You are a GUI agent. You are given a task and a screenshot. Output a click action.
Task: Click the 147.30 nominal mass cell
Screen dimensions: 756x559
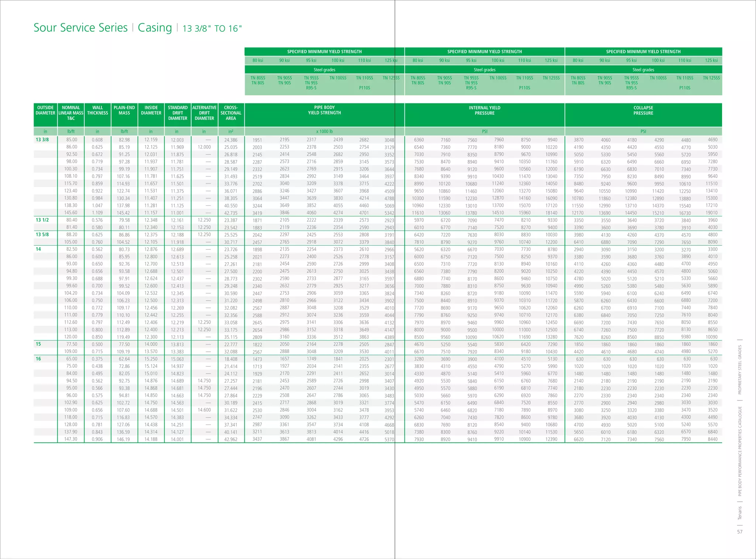71,439
